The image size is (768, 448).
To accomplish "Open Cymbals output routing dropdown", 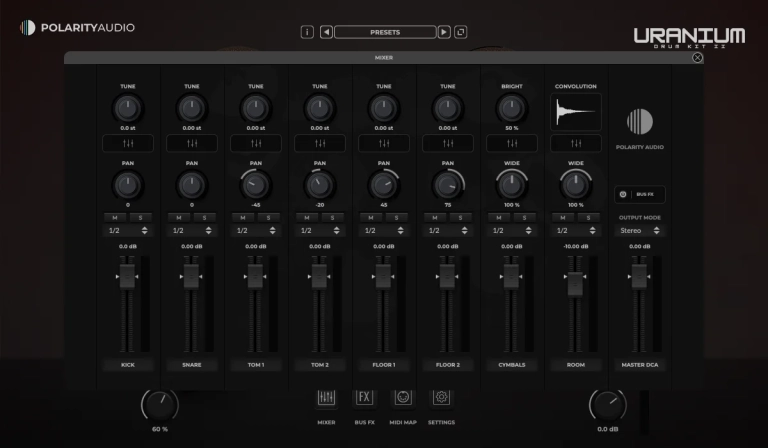I will tap(512, 231).
